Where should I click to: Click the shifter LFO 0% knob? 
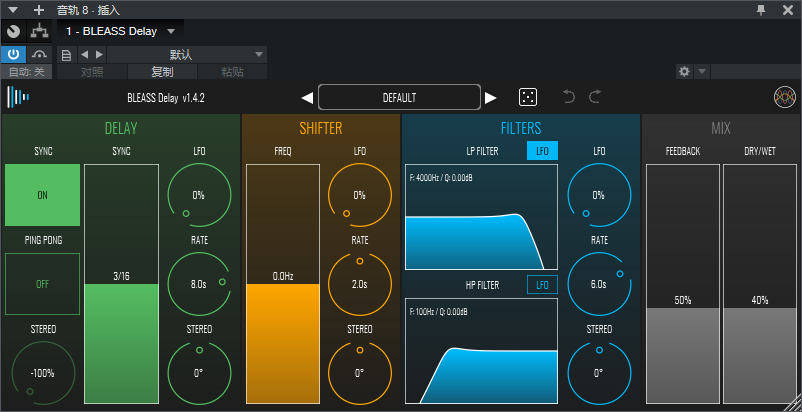360,195
